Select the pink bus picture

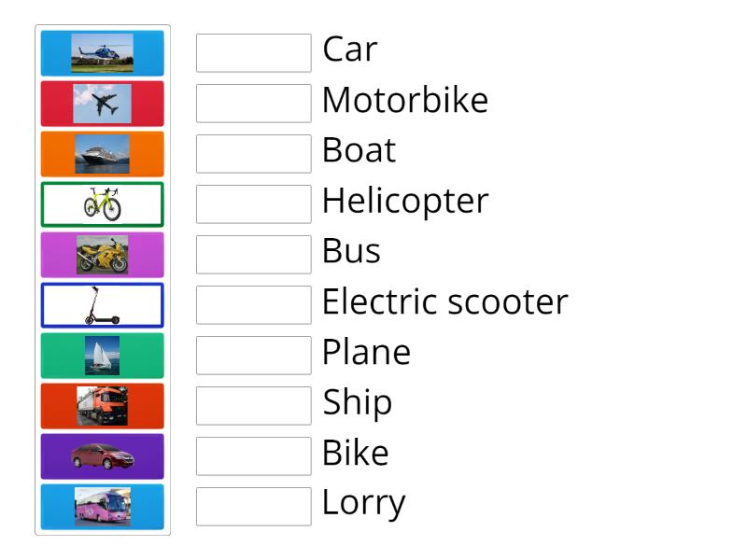click(x=102, y=506)
